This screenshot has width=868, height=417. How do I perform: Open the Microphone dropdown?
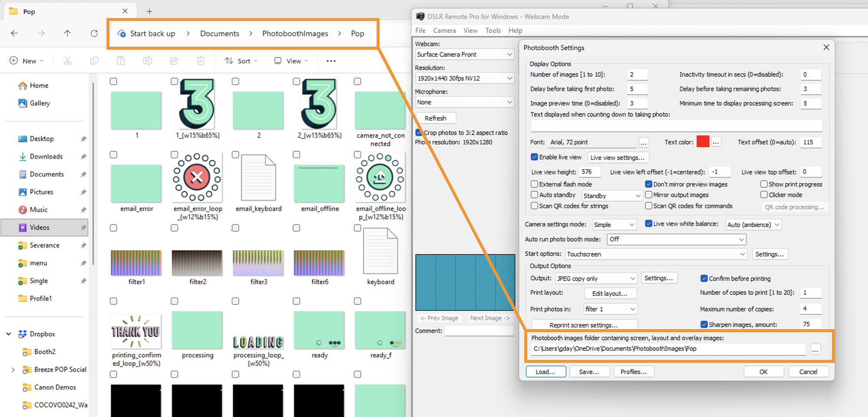pos(464,102)
